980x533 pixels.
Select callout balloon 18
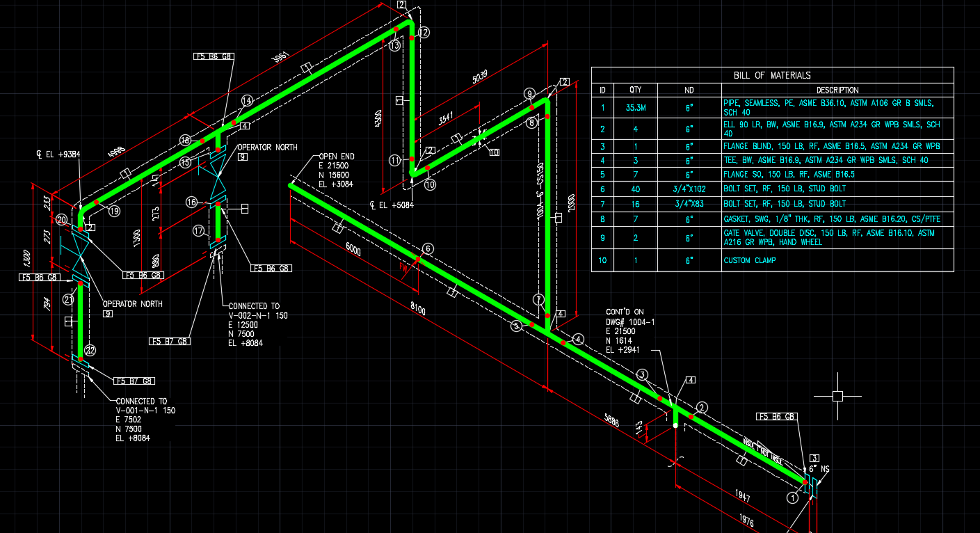(185, 141)
